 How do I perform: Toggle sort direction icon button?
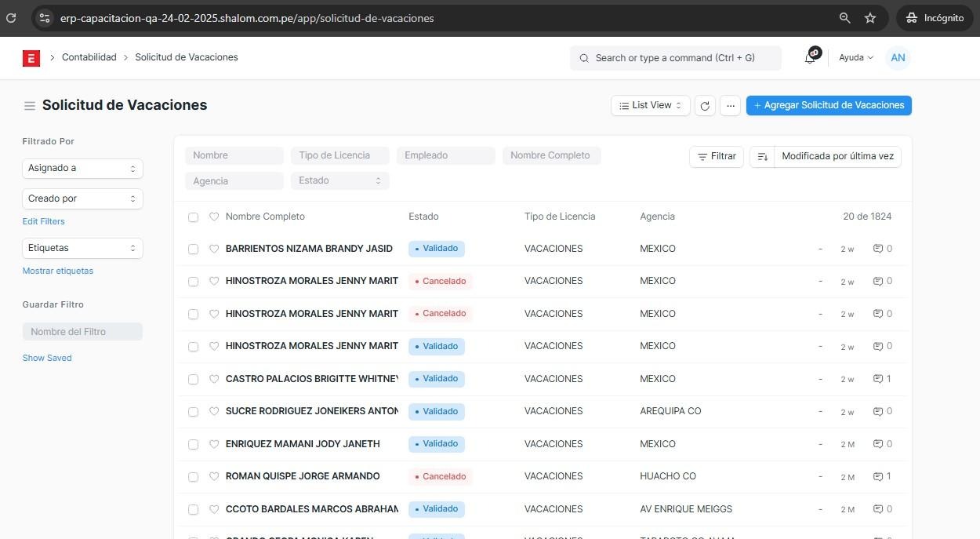[762, 157]
